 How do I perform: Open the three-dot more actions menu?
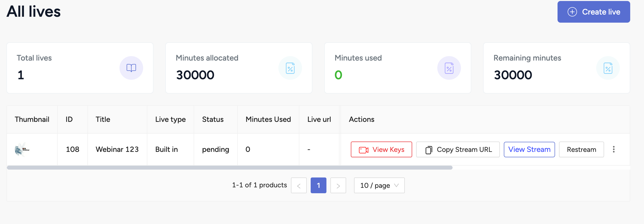613,149
